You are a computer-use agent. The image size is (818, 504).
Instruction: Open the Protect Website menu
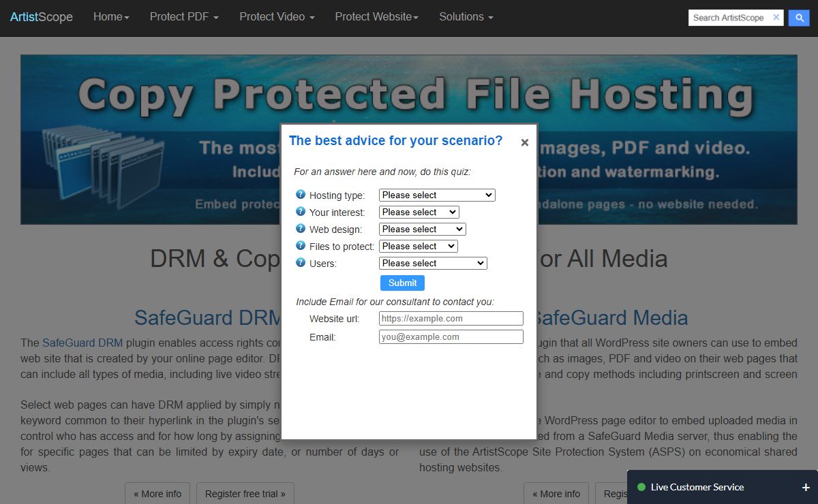coord(376,17)
